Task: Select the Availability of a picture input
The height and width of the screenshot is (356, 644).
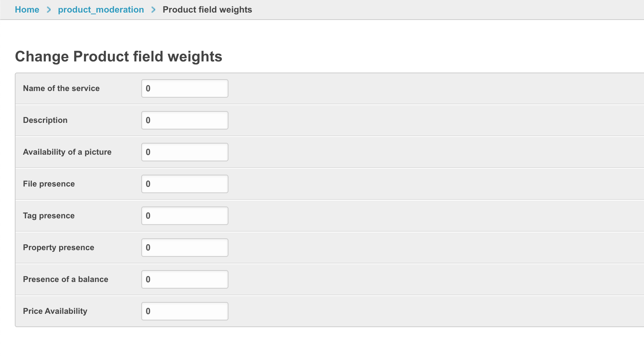Action: 184,152
